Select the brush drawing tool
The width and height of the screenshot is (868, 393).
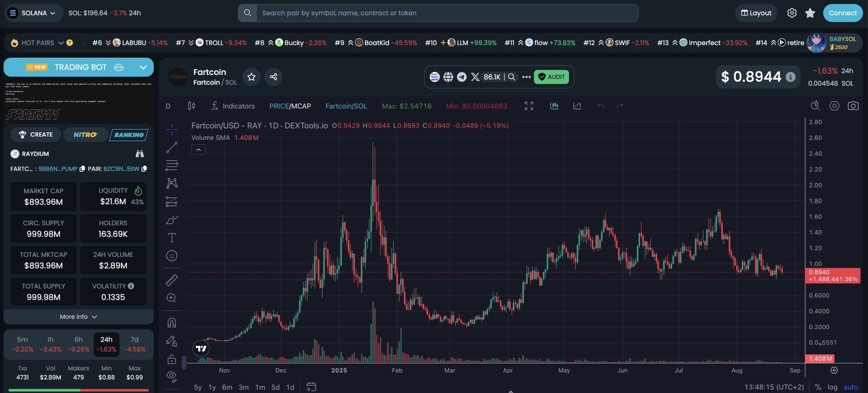pyautogui.click(x=172, y=220)
